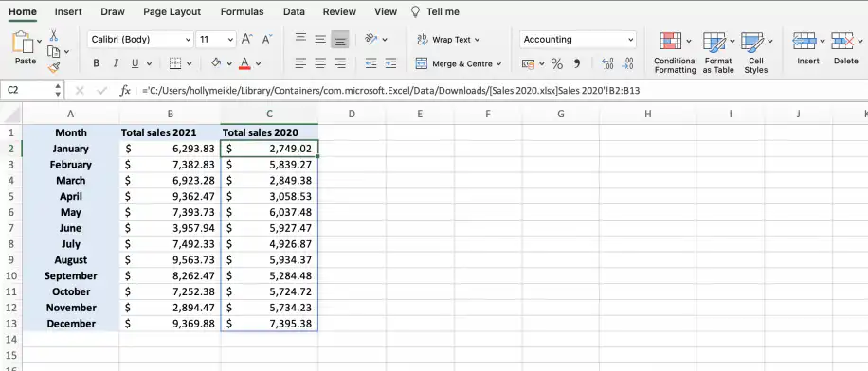Increase indent icon
The image size is (868, 371).
(390, 63)
